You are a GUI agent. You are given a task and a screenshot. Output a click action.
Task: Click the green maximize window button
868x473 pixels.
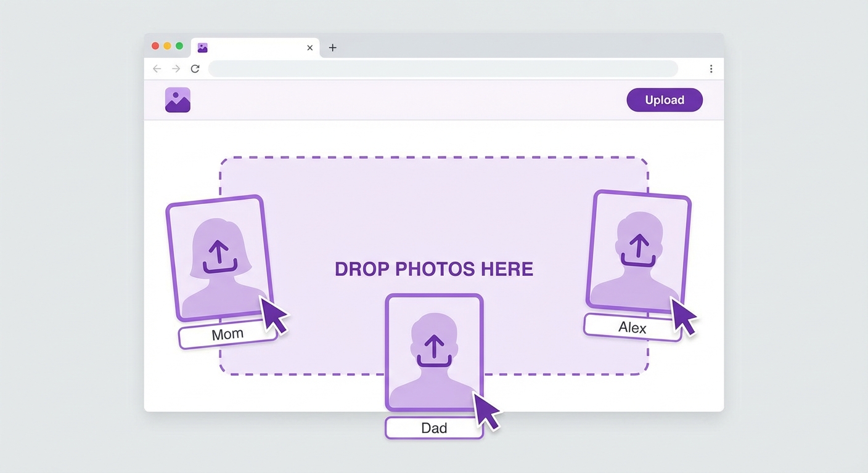pyautogui.click(x=179, y=46)
